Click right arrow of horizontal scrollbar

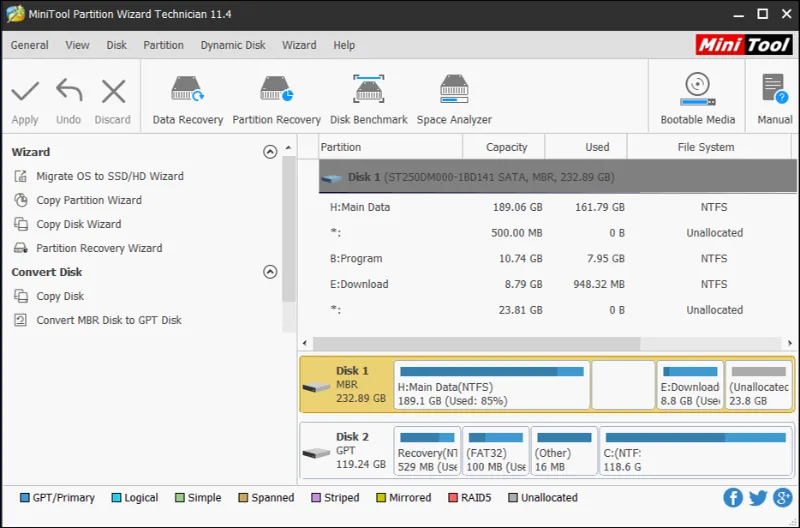pyautogui.click(x=790, y=343)
